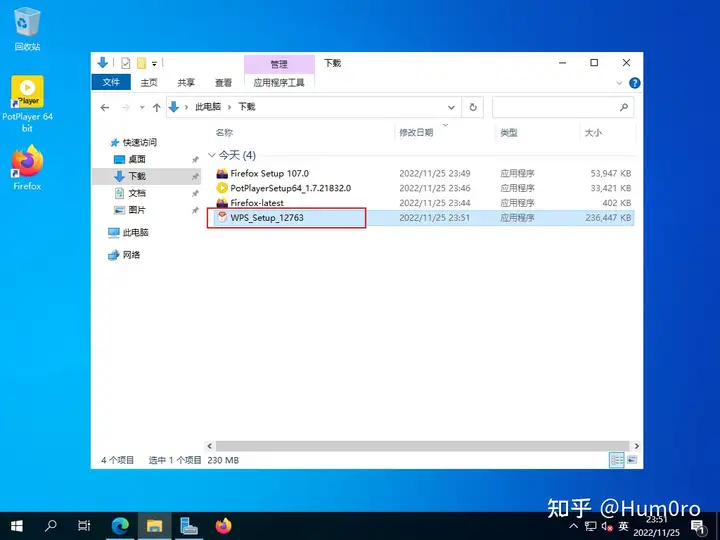Open the Task View taskbar button
This screenshot has width=720, height=540.
point(84,526)
